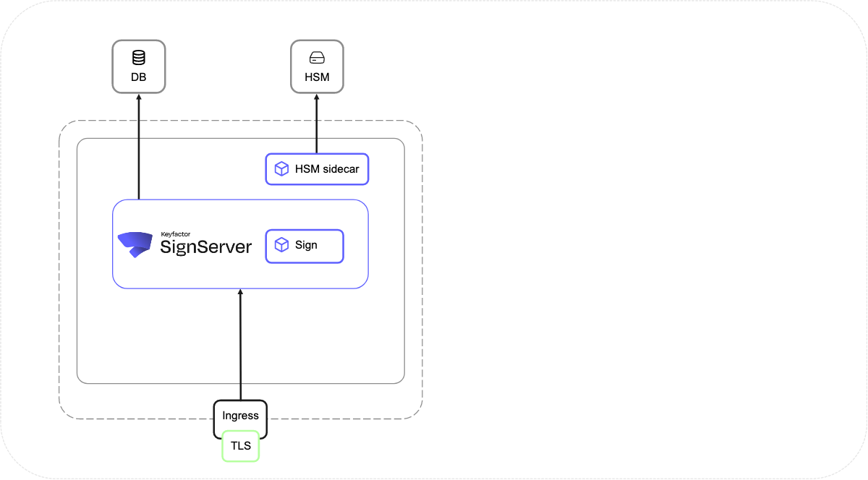Select the green TLS color swatch
This screenshot has height=480, width=868.
(240, 446)
